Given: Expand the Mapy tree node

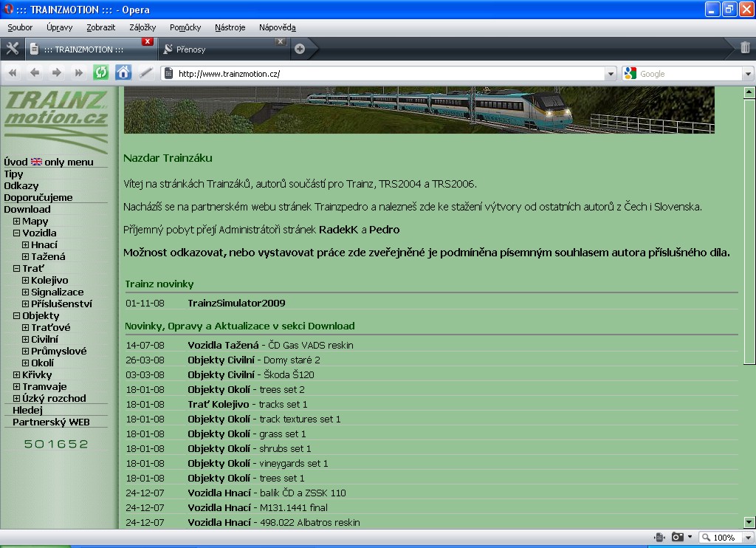Looking at the screenshot, I should 16,222.
